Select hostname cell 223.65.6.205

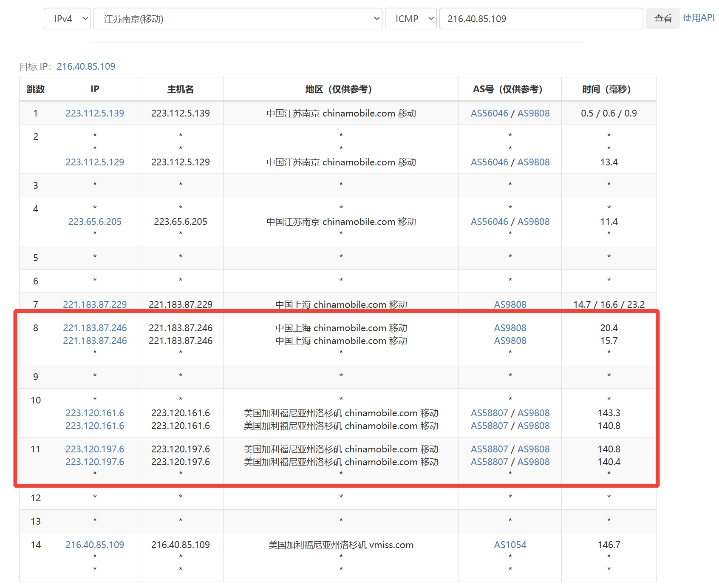click(181, 222)
